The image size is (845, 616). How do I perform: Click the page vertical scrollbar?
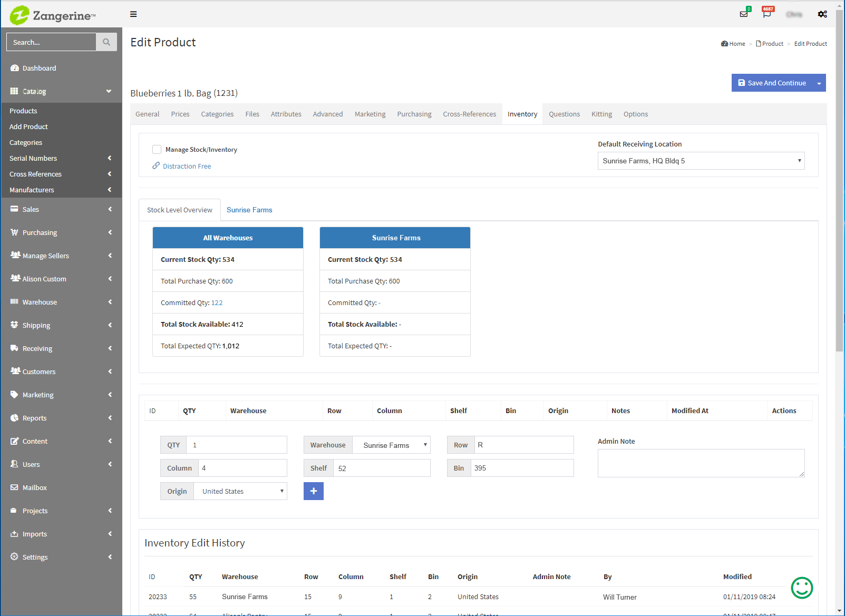[839, 179]
